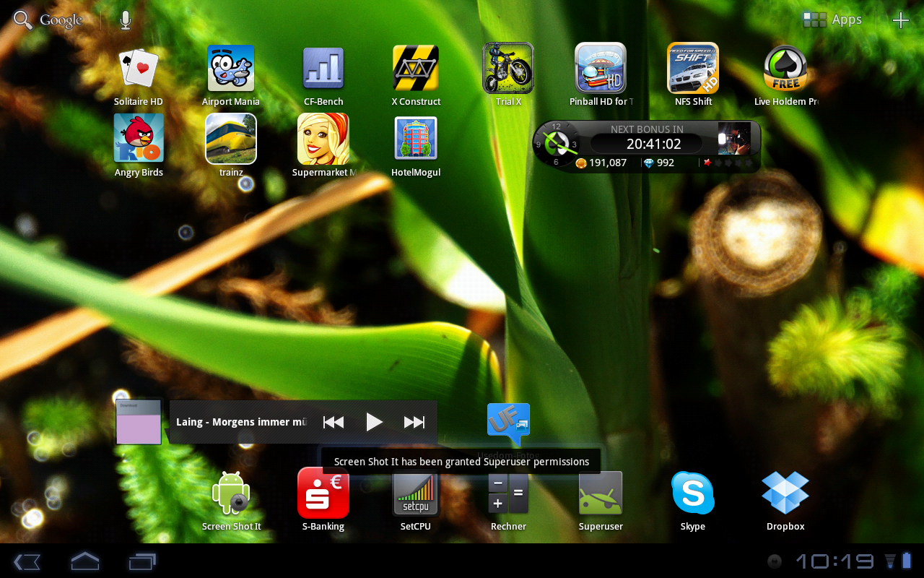Launch Airport Mania

[x=231, y=75]
